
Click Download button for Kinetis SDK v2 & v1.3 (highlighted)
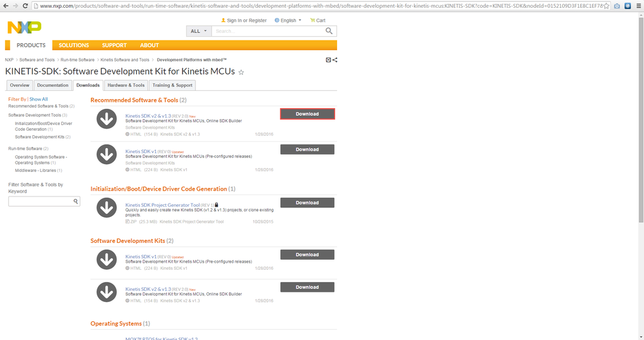(307, 114)
